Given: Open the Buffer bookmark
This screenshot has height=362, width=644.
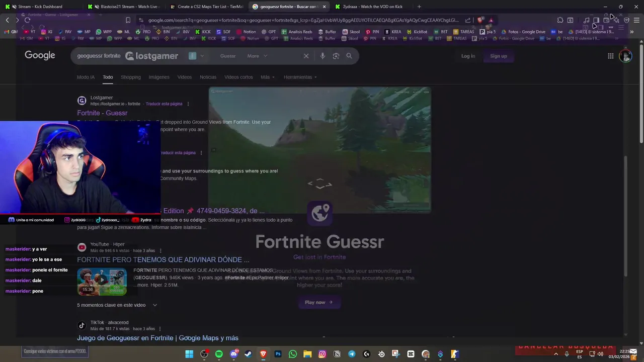Looking at the screenshot, I should click(x=327, y=32).
